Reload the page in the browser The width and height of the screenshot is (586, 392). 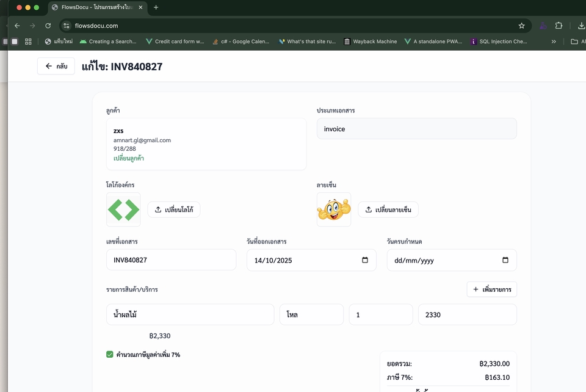48,26
